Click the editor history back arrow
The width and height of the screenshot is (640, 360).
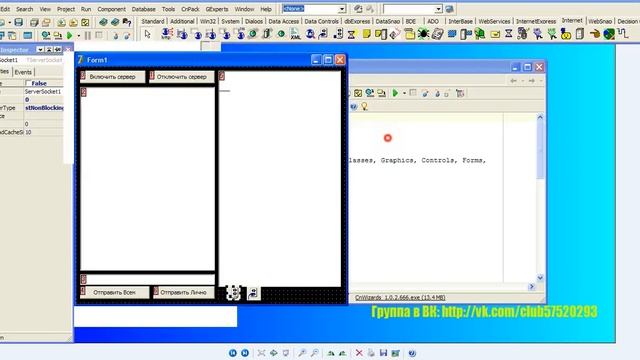pos(513,81)
